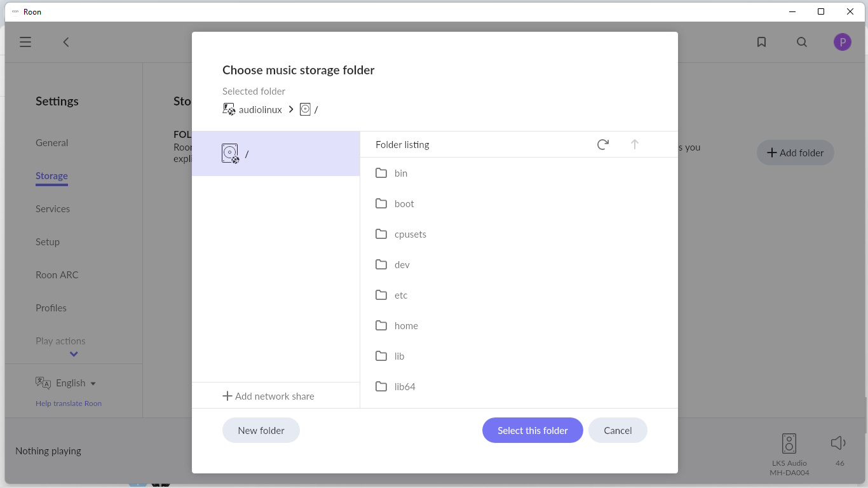The height and width of the screenshot is (488, 868).
Task: Open the hamburger navigation menu
Action: (x=25, y=42)
